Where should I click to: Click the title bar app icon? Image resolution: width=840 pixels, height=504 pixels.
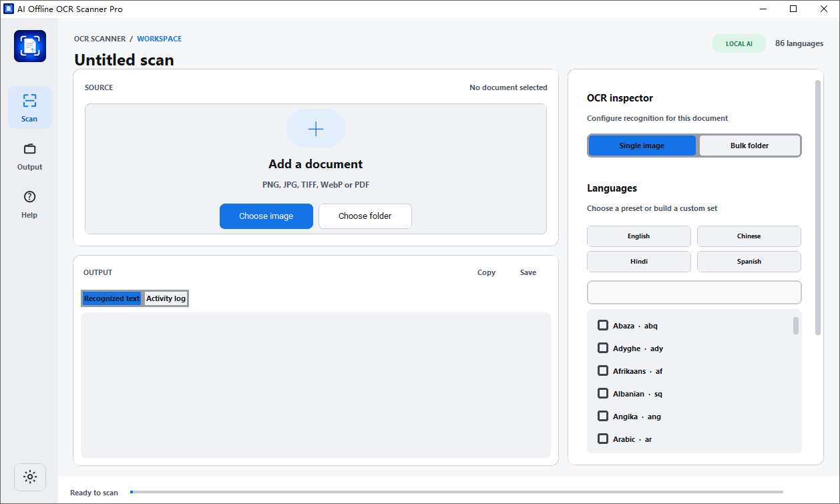click(9, 9)
